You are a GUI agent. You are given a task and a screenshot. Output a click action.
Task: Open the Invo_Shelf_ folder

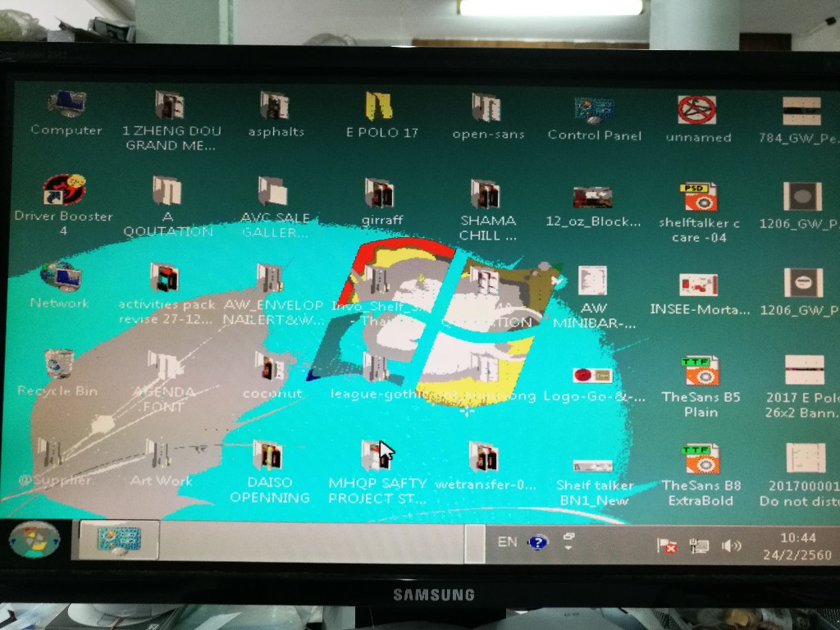click(377, 279)
